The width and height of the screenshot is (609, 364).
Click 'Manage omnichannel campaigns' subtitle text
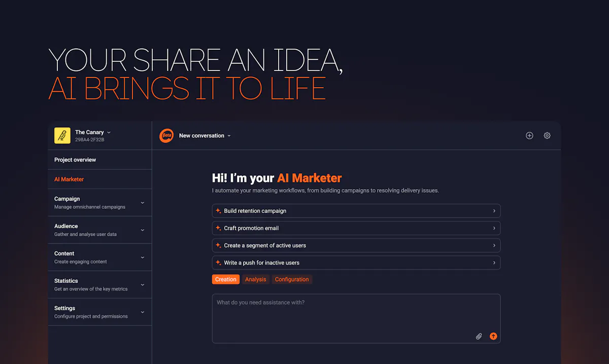[90, 207]
